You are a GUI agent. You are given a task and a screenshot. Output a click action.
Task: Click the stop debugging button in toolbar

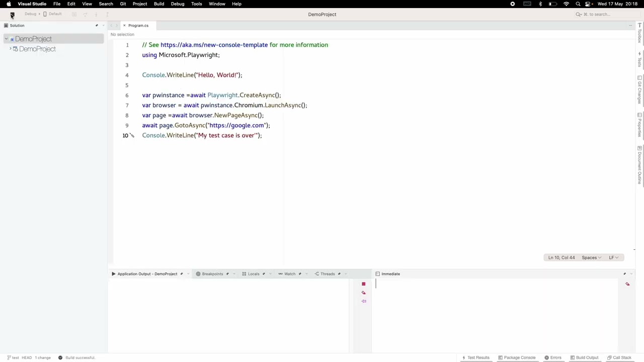pyautogui.click(x=12, y=14)
